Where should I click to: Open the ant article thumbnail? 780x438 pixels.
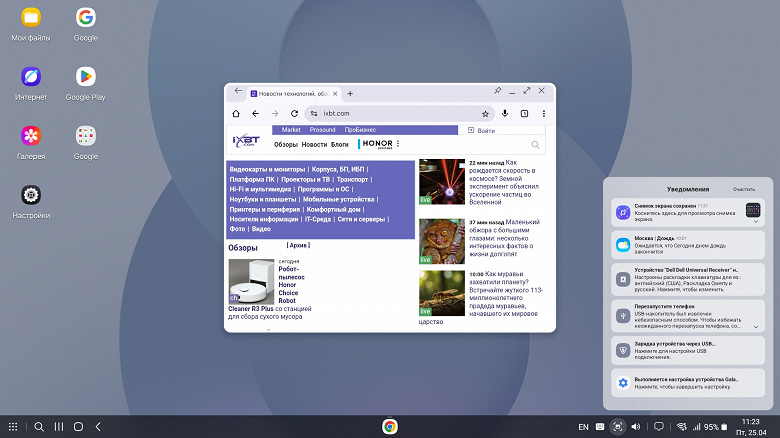click(x=442, y=293)
